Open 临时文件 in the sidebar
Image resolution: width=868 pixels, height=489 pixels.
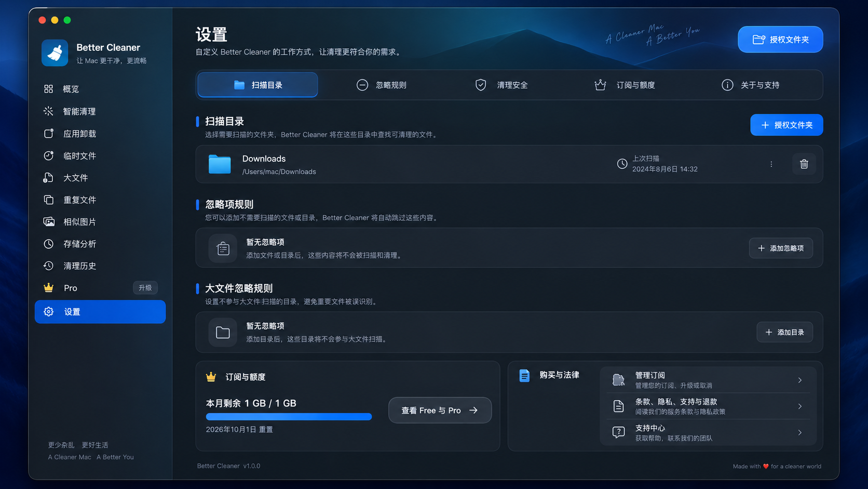(x=100, y=155)
